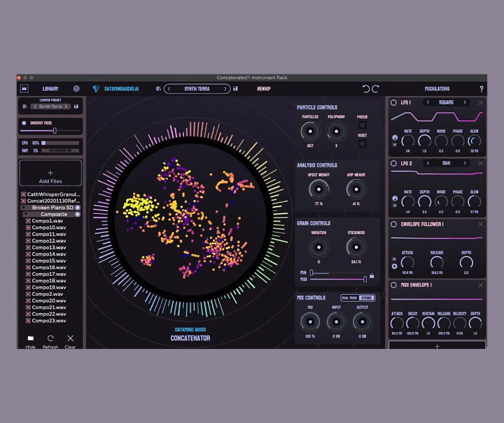Image resolution: width=504 pixels, height=423 pixels.
Task: Toggle the Composite folder enable dot
Action: coord(77,214)
